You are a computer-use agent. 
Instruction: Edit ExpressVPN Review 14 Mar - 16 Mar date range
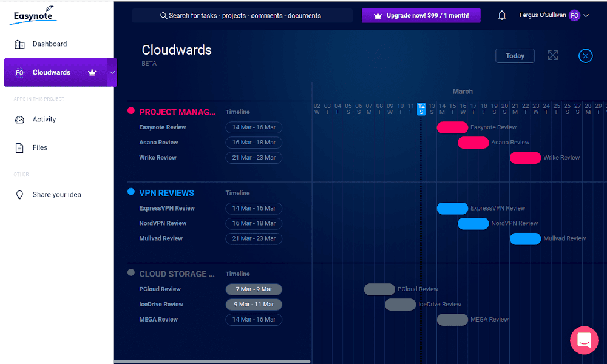(x=254, y=208)
